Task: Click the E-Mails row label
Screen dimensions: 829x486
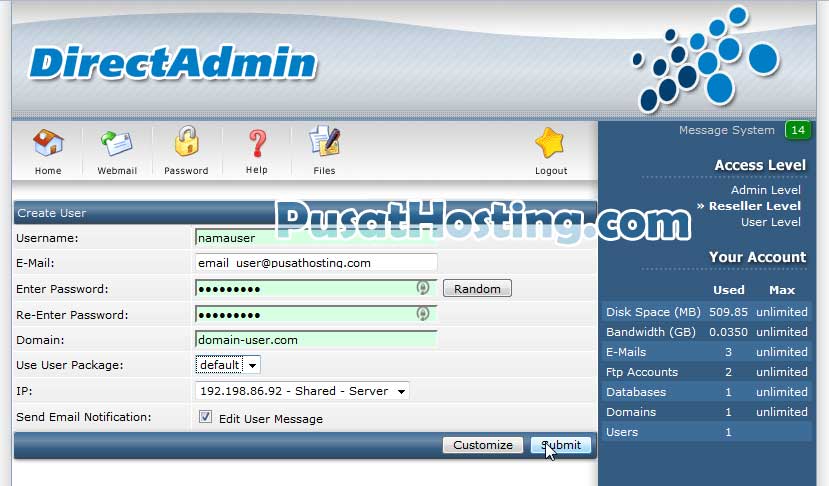Action: pos(626,352)
